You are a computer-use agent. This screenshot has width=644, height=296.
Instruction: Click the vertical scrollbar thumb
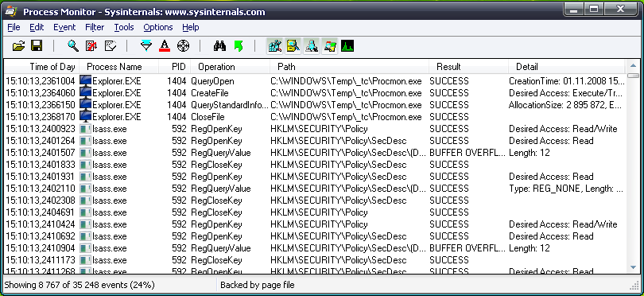pos(633,76)
